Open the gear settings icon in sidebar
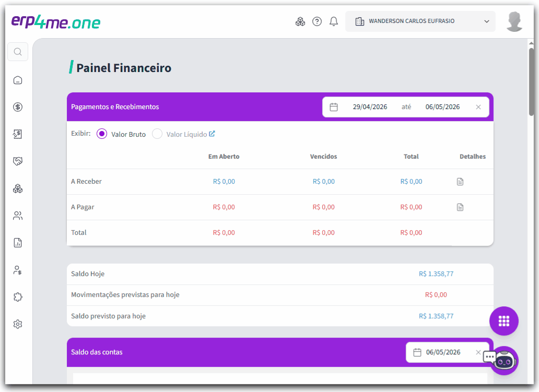The height and width of the screenshot is (392, 539). click(x=18, y=324)
